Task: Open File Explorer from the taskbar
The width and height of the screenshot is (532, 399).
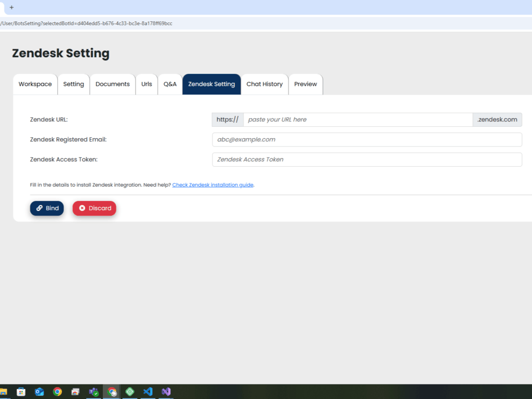Action: (x=4, y=392)
